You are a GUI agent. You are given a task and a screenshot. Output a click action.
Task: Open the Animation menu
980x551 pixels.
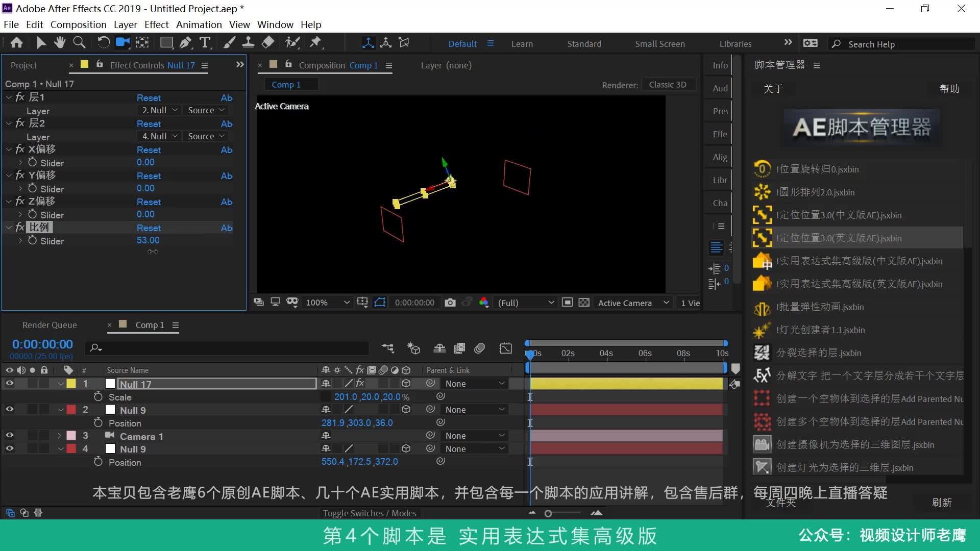199,24
